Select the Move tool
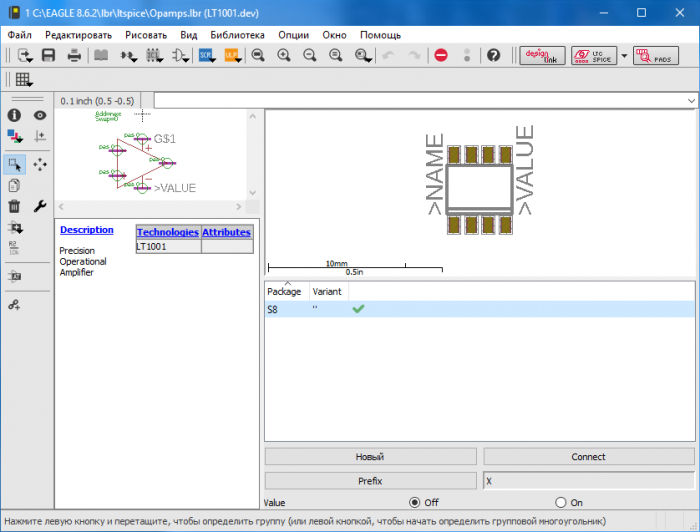The width and height of the screenshot is (700, 532). click(x=40, y=164)
